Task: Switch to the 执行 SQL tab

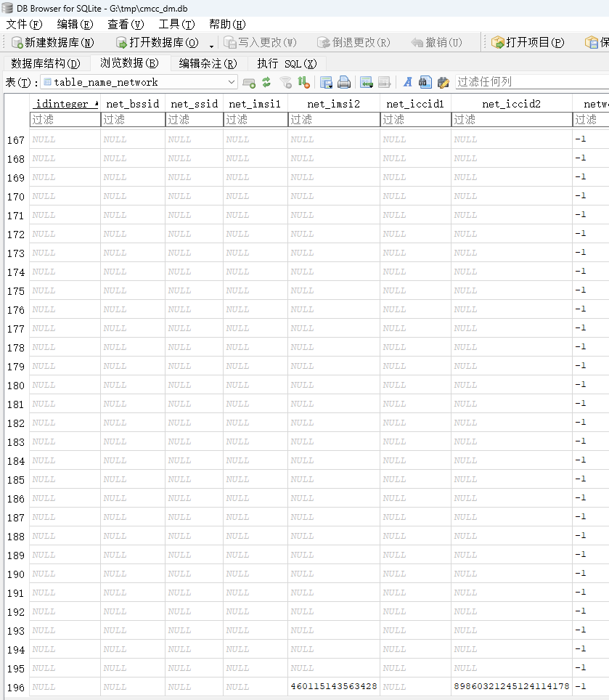Action: point(287,63)
